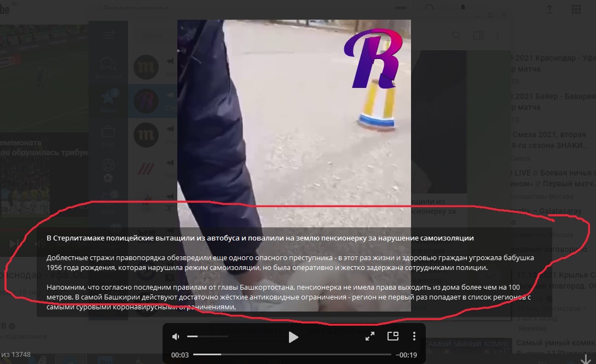The image size is (596, 364).
Task: Click the caption paragraph starting 'Напомним'
Action: 288,297
